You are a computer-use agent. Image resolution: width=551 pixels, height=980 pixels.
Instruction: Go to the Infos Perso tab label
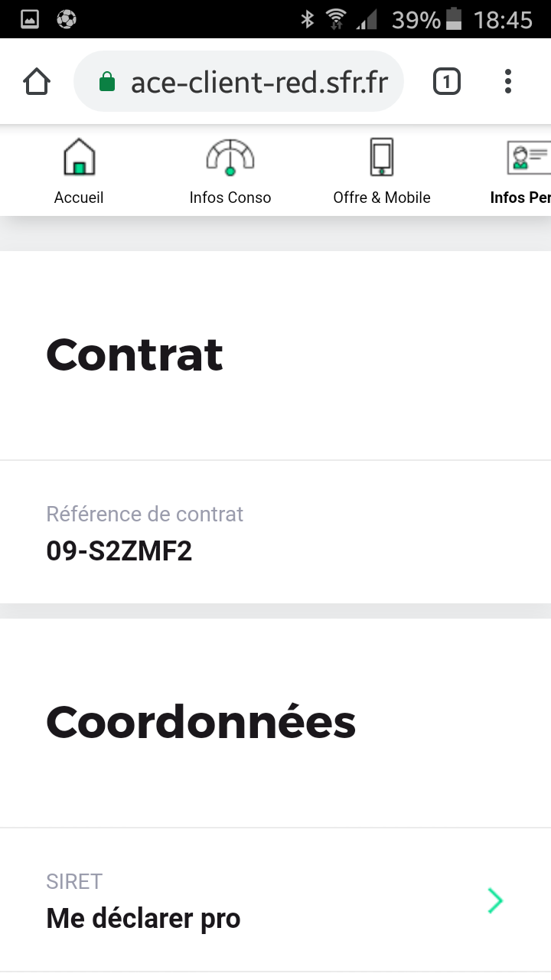[x=520, y=198]
